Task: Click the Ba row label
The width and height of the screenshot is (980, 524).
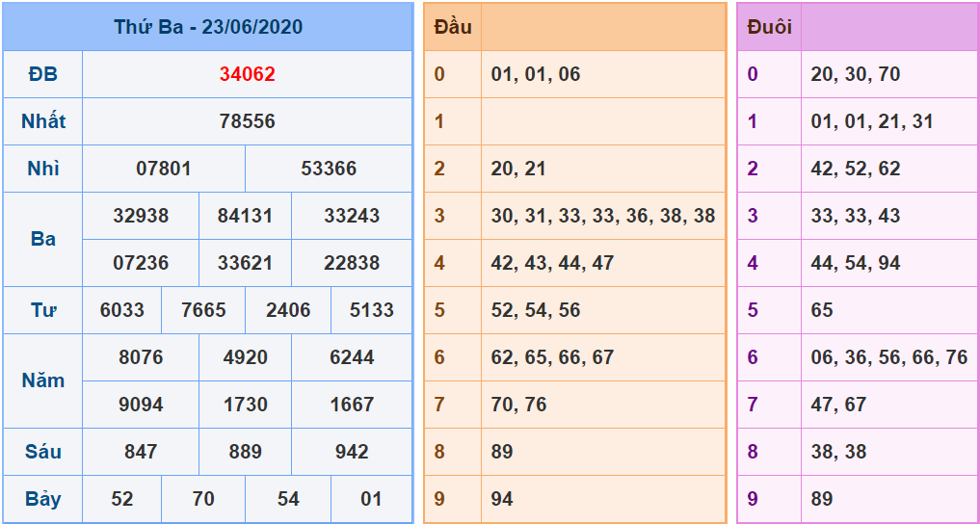Action: tap(43, 239)
